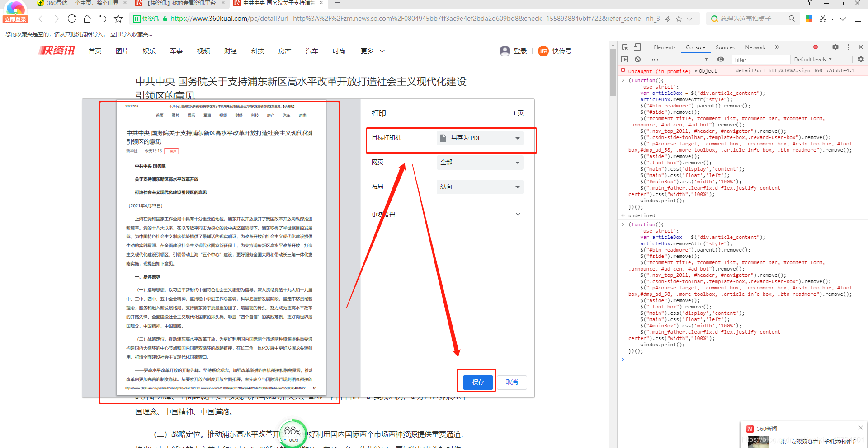Click the 立即登录 badge
Screen dimensions: 868x448
click(x=15, y=19)
